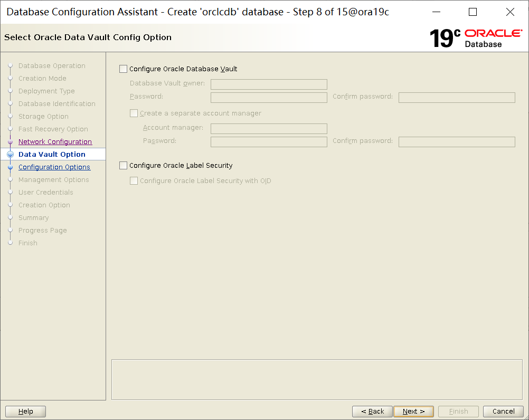
Task: Click the Data Vault Option step bullet
Action: 11,155
